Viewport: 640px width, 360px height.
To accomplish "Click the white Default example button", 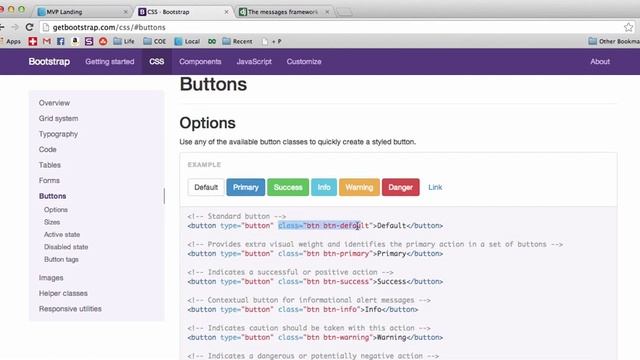I will (206, 187).
